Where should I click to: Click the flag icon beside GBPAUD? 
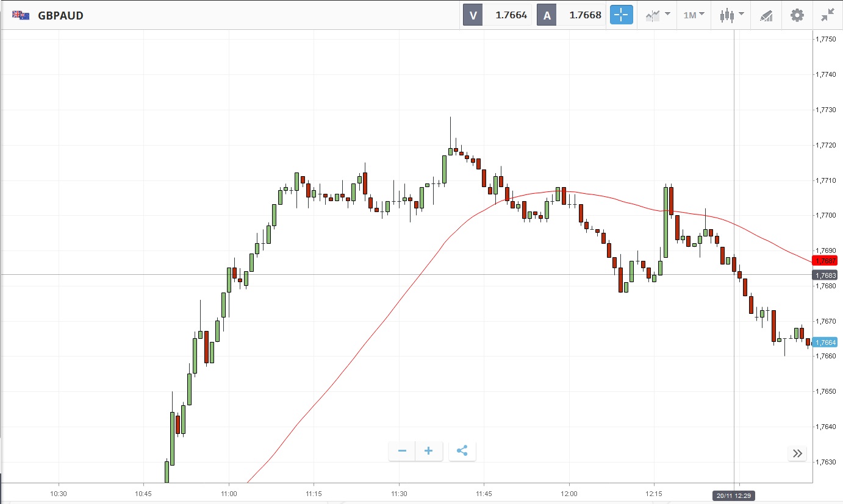(x=21, y=15)
